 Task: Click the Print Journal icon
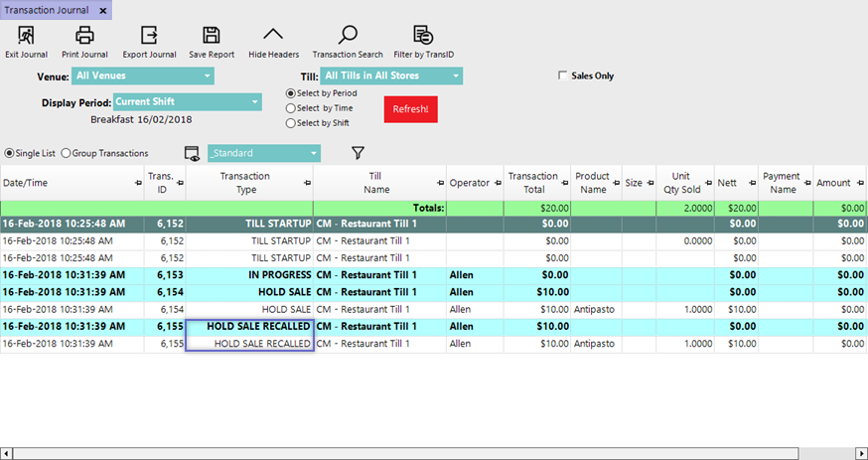pos(84,37)
